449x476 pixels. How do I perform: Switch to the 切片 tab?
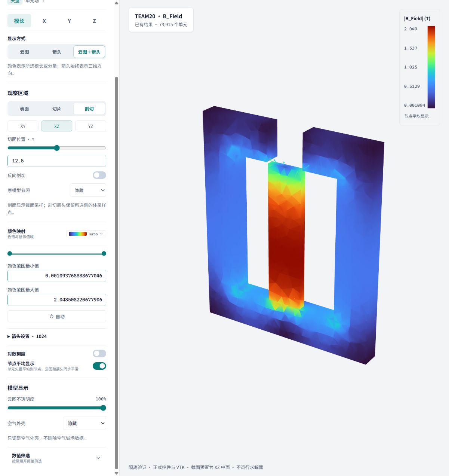click(x=56, y=109)
